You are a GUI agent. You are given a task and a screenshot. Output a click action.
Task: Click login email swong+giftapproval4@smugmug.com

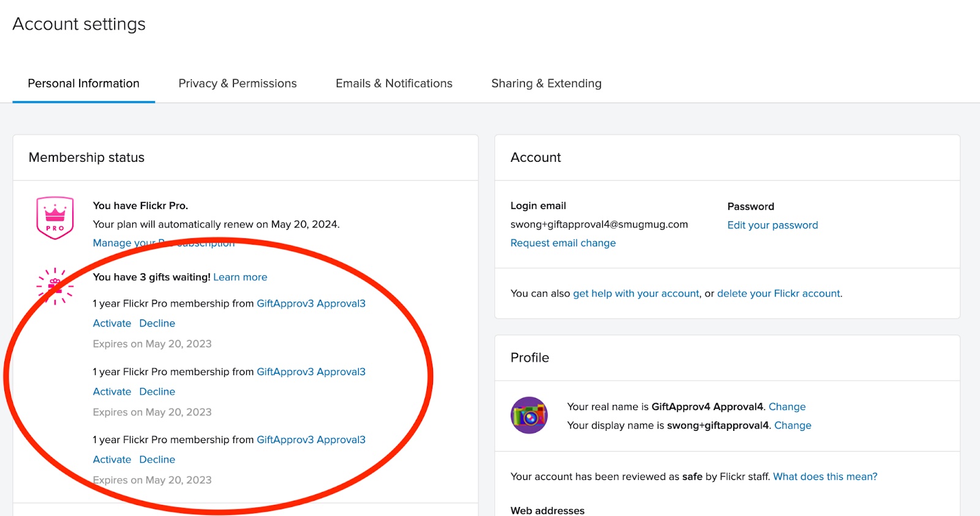pos(599,224)
